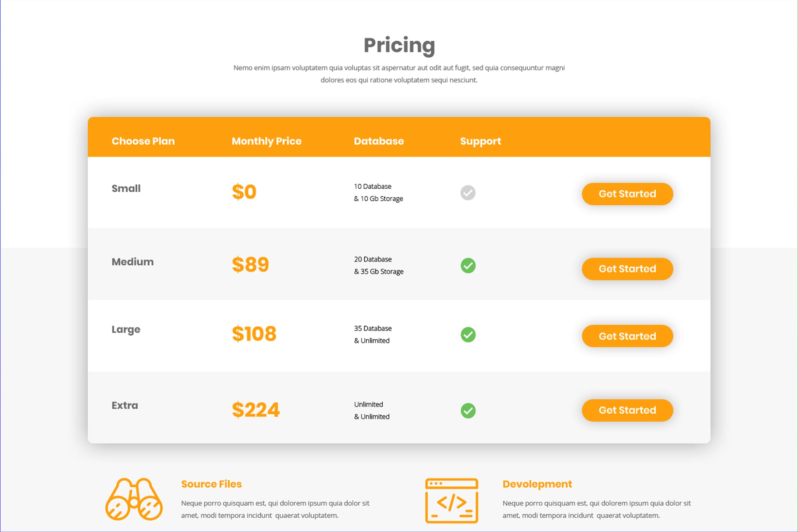
Task: Click the code brackets symbol inside Development icon
Action: (x=451, y=503)
